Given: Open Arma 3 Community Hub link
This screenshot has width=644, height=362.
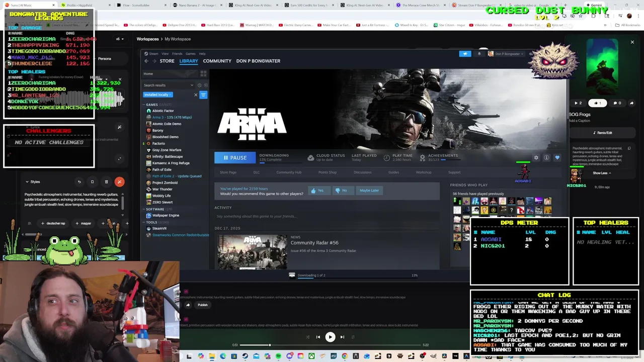Looking at the screenshot, I should (x=289, y=172).
